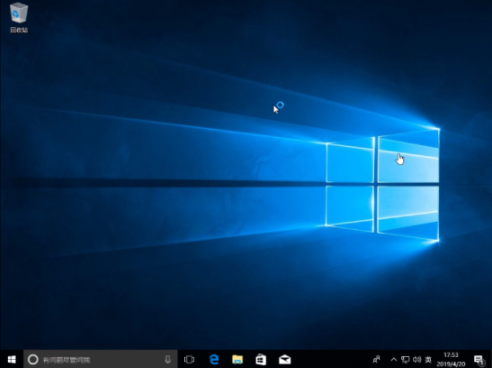Viewport: 492px width, 372px height.
Task: Open Task View from the taskbar
Action: (x=189, y=360)
